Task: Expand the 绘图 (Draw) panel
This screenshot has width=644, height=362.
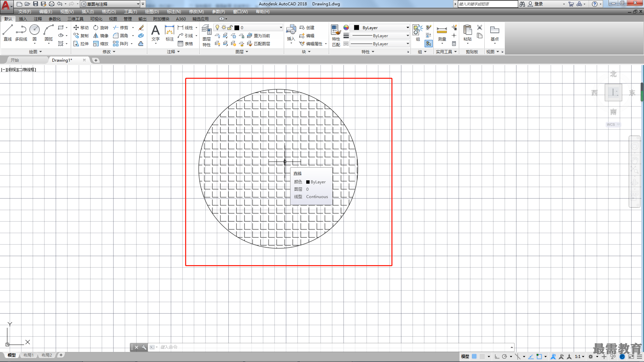Action: [x=35, y=52]
